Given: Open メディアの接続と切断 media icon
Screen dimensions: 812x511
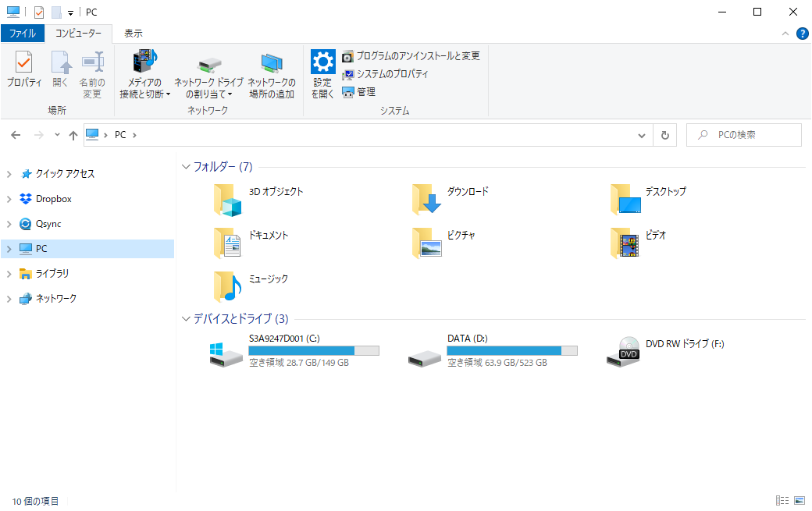Looking at the screenshot, I should coord(145,62).
